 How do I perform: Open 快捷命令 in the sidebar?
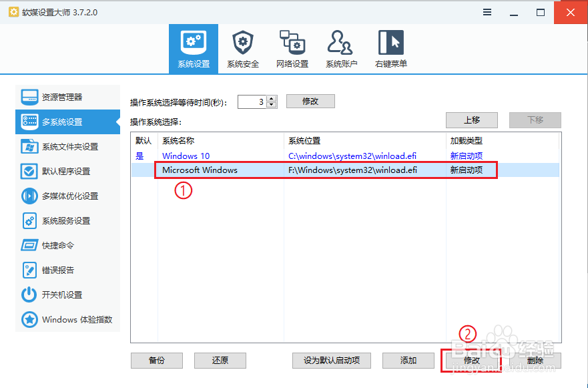[x=68, y=245]
